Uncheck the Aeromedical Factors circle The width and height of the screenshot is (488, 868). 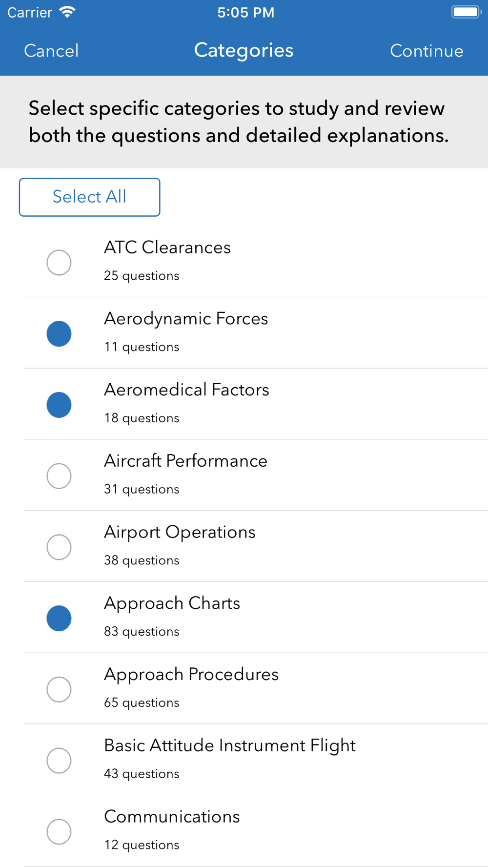(59, 405)
